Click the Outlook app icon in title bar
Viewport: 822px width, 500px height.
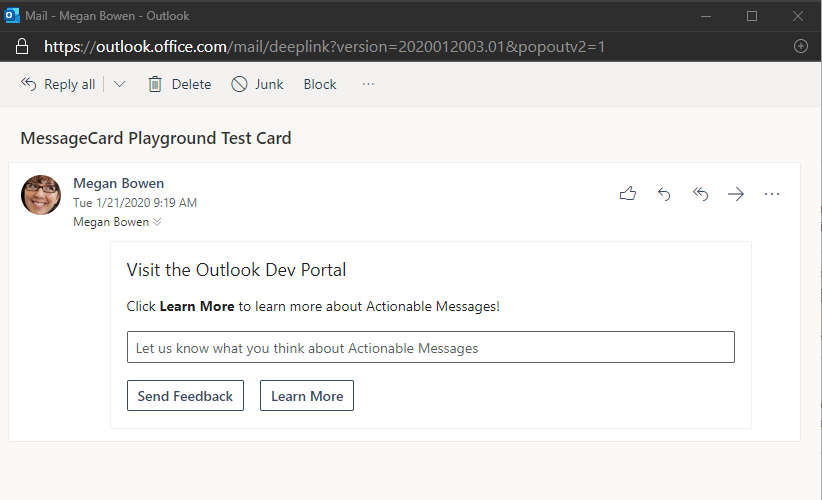pyautogui.click(x=12, y=16)
